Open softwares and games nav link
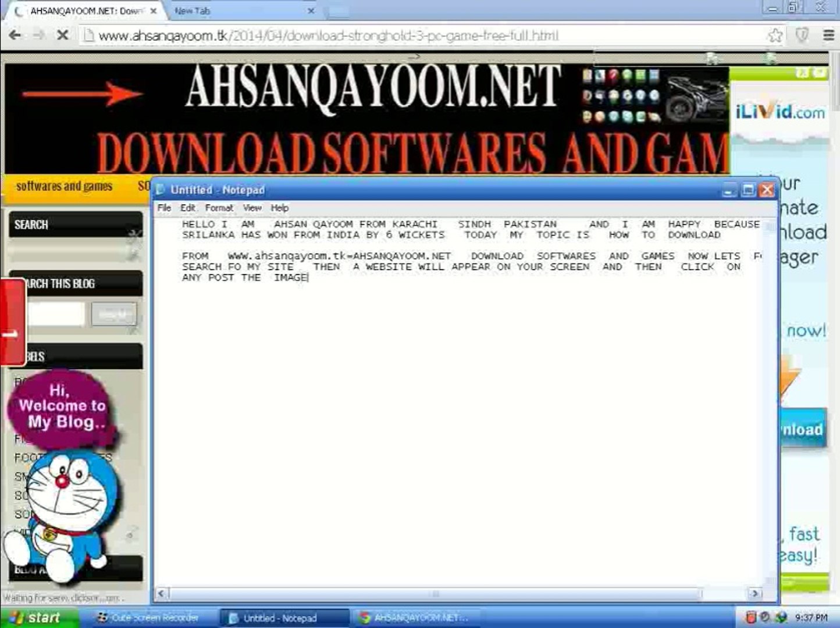The height and width of the screenshot is (628, 840). click(x=64, y=186)
